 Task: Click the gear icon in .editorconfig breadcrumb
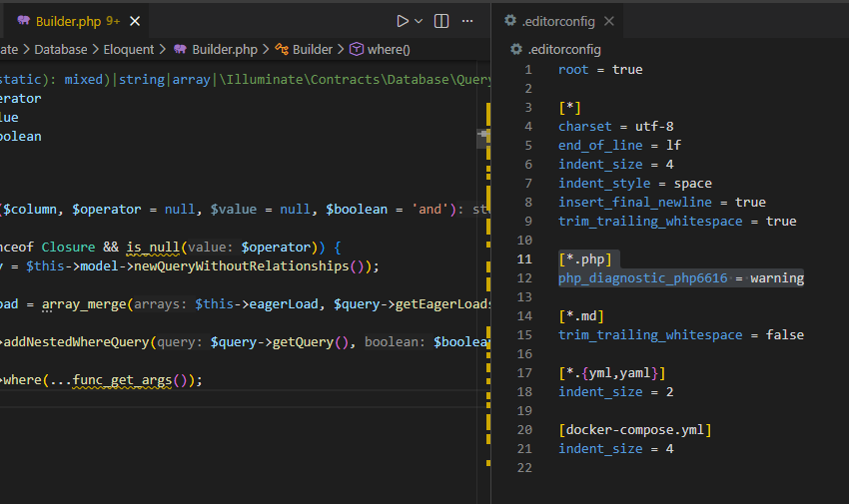coord(515,49)
